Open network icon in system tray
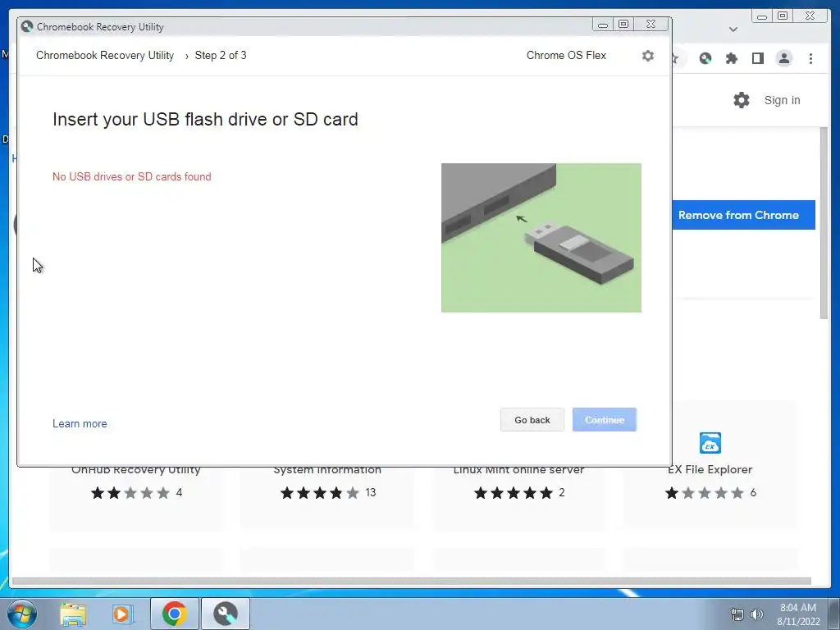The image size is (840, 630). [x=737, y=614]
